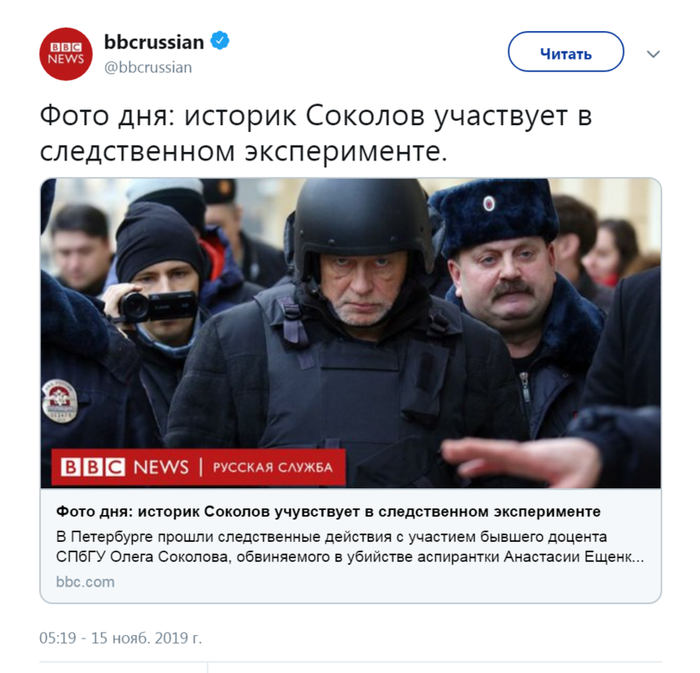This screenshot has width=700, height=673.
Task: Open the bbc.com domain link
Action: pyautogui.click(x=85, y=582)
